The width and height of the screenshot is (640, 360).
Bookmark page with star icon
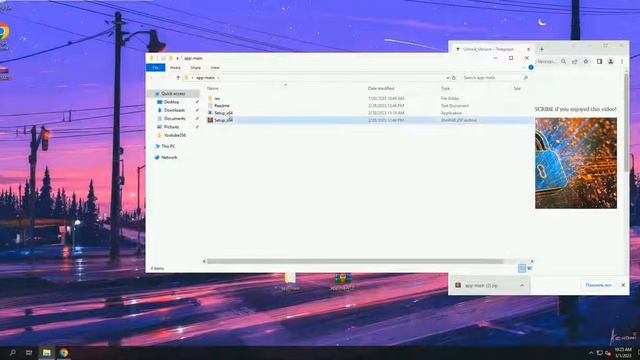[586, 62]
